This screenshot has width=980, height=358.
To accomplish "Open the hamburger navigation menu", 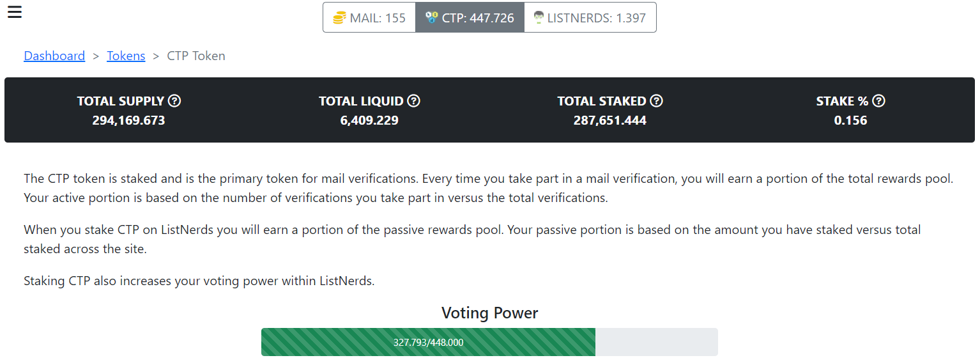I will click(15, 12).
